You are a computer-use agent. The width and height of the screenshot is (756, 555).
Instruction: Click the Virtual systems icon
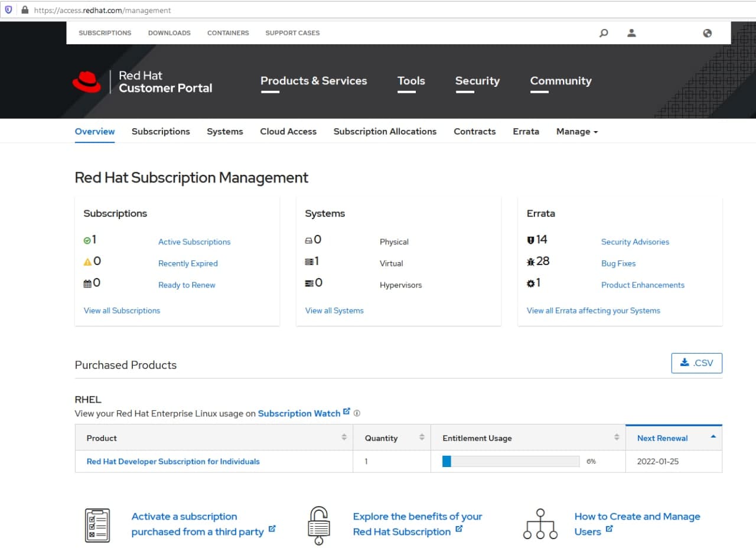(x=308, y=262)
